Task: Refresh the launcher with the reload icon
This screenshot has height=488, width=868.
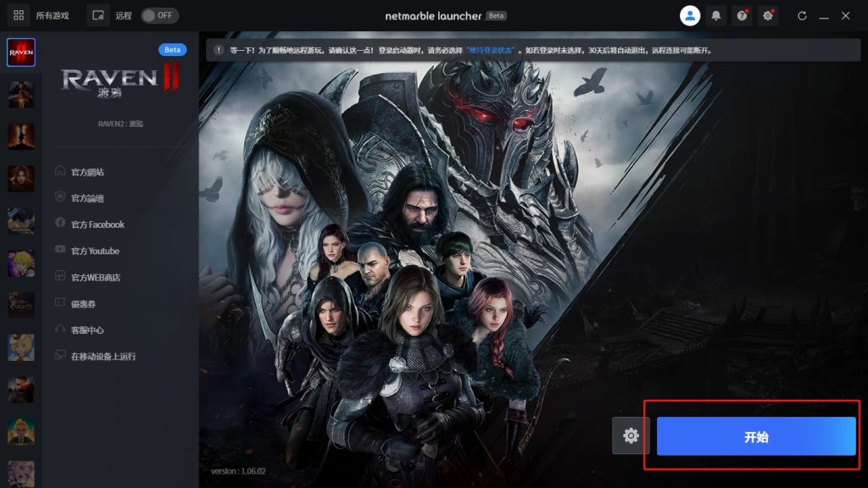Action: click(802, 15)
